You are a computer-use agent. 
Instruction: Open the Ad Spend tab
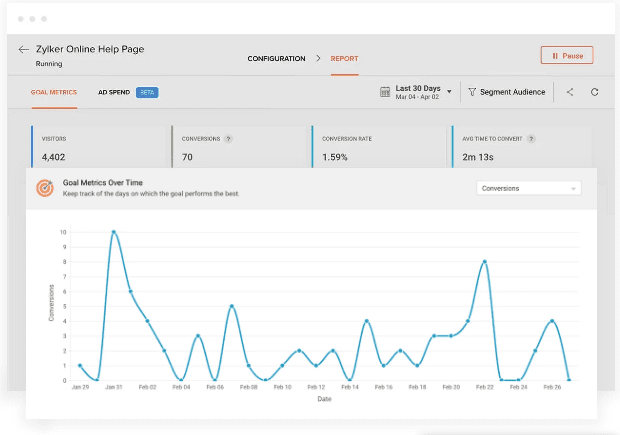pos(114,92)
